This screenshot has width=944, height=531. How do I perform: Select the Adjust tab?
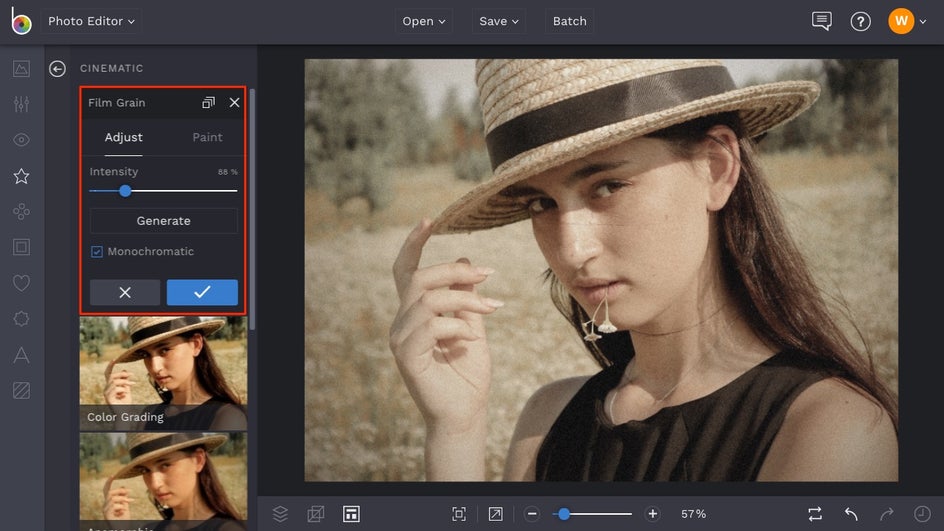pos(124,137)
